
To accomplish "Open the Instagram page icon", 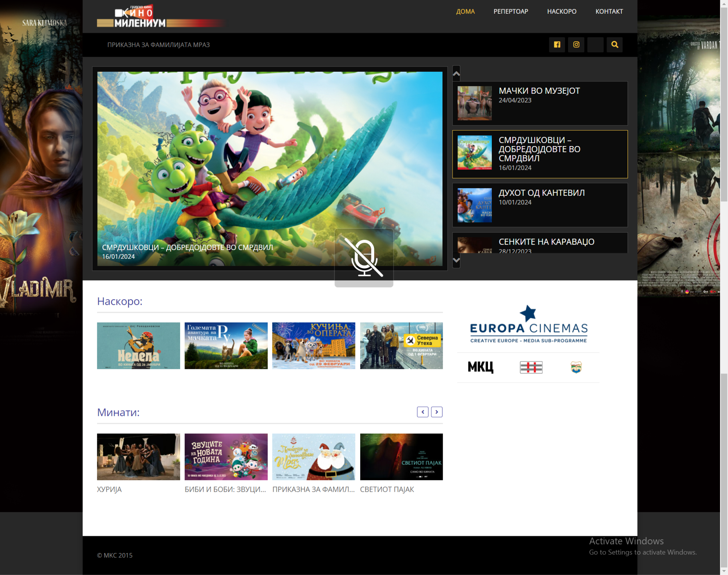I will (x=576, y=45).
